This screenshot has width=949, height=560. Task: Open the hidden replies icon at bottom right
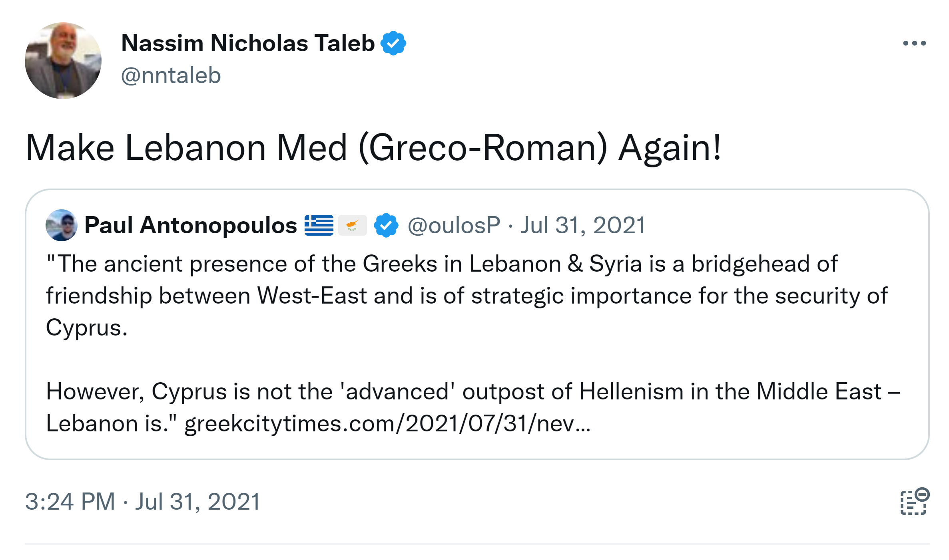[x=914, y=502]
